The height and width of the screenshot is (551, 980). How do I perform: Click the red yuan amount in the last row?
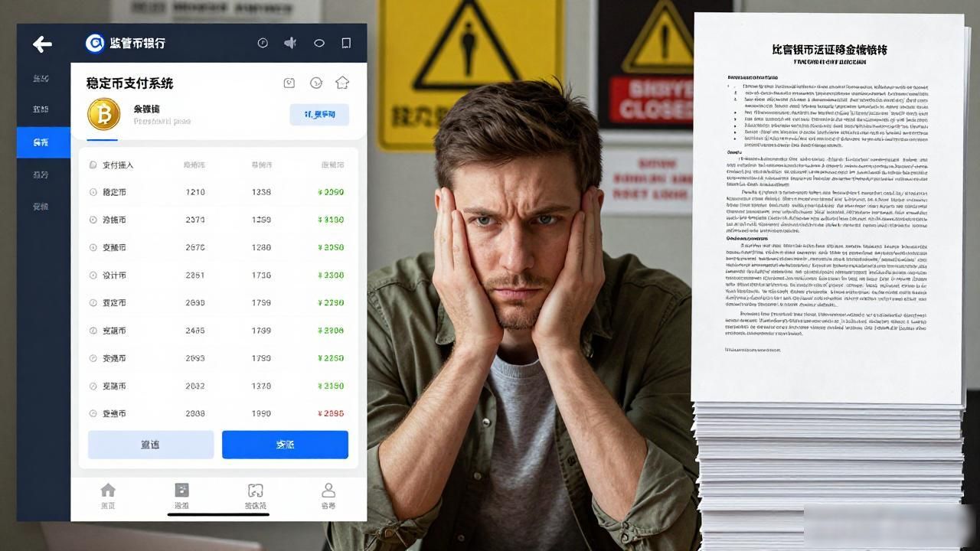(x=331, y=413)
